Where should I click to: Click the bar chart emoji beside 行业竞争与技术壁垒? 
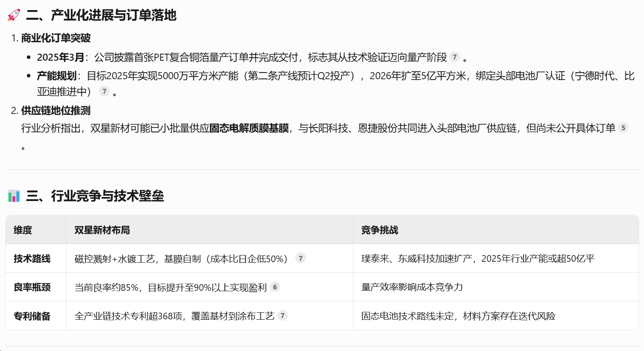point(14,196)
